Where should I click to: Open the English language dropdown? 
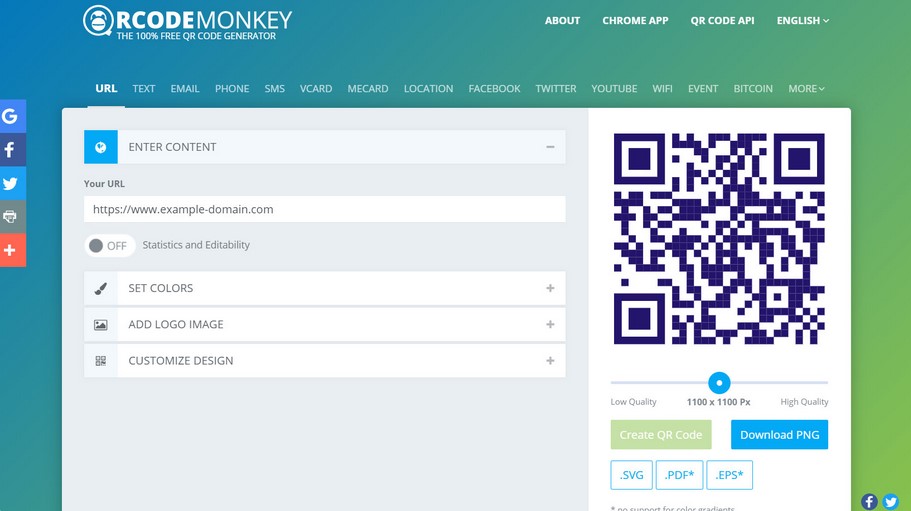[x=802, y=20]
